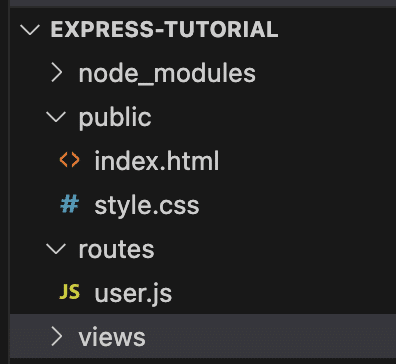
Task: Click the HTML brackets icon beside index.html
Action: 69,160
